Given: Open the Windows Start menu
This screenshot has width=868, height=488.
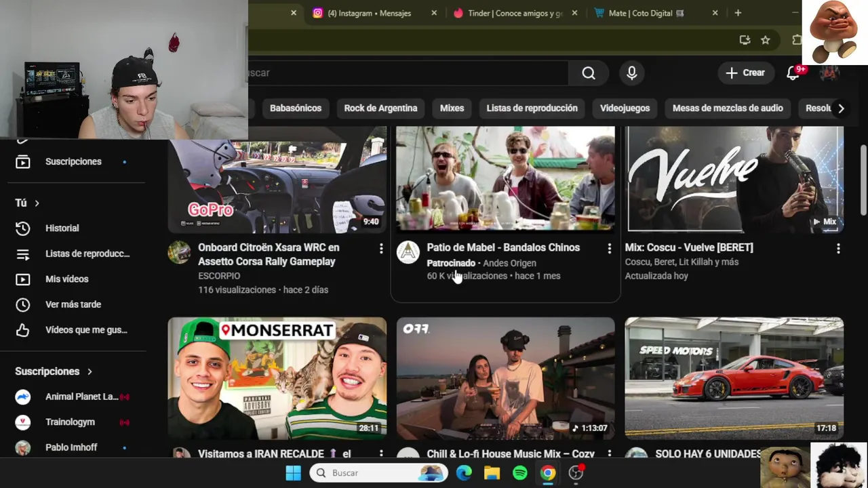Looking at the screenshot, I should coord(293,473).
